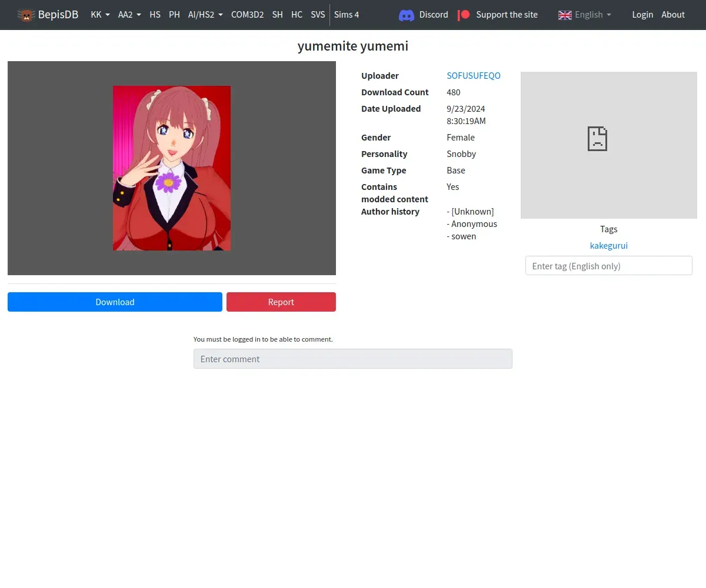
Task: Click the blue Download button
Action: (115, 302)
